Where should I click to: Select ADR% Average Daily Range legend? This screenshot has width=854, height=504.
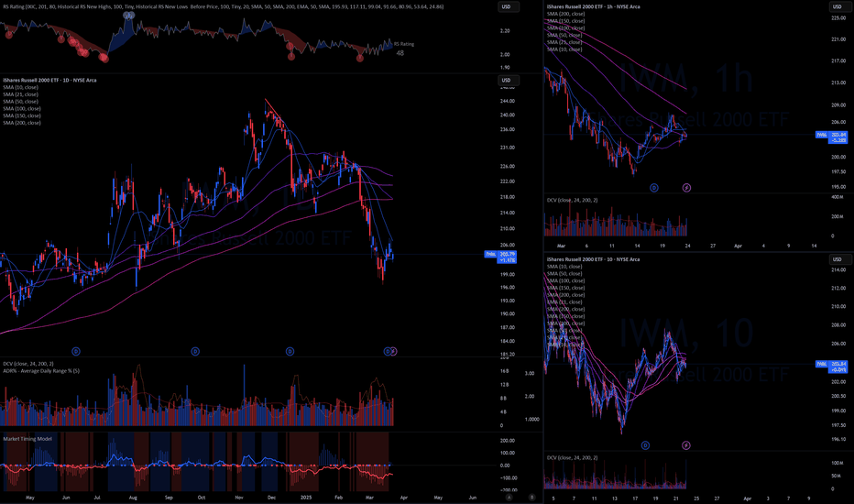tap(41, 370)
